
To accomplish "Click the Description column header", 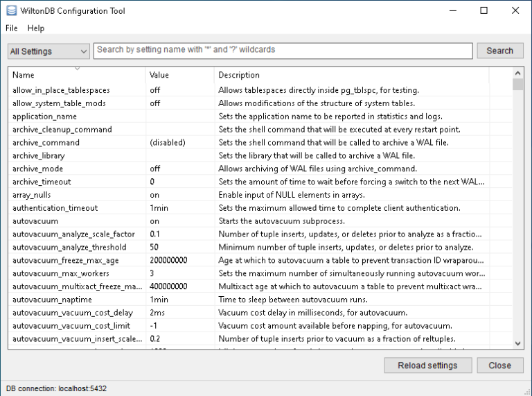I will point(351,75).
